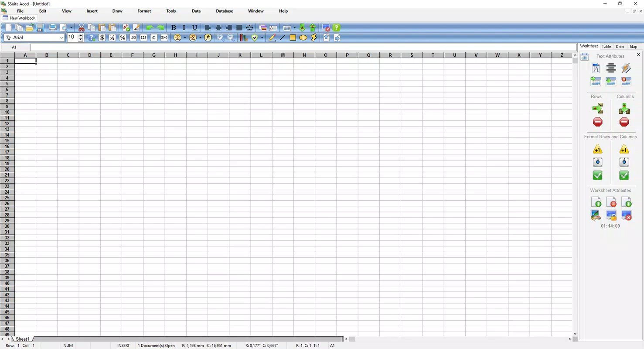This screenshot has height=349, width=644.
Task: Open the File menu
Action: point(20,11)
